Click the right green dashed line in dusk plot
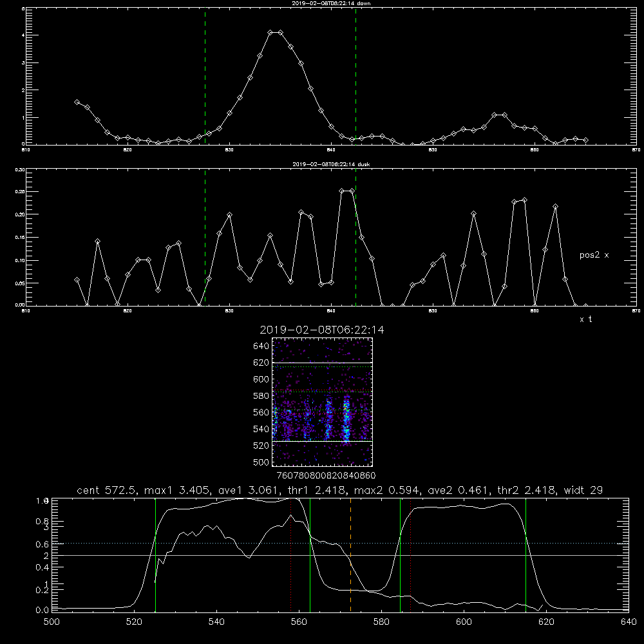The width and height of the screenshot is (644, 644). (x=355, y=237)
